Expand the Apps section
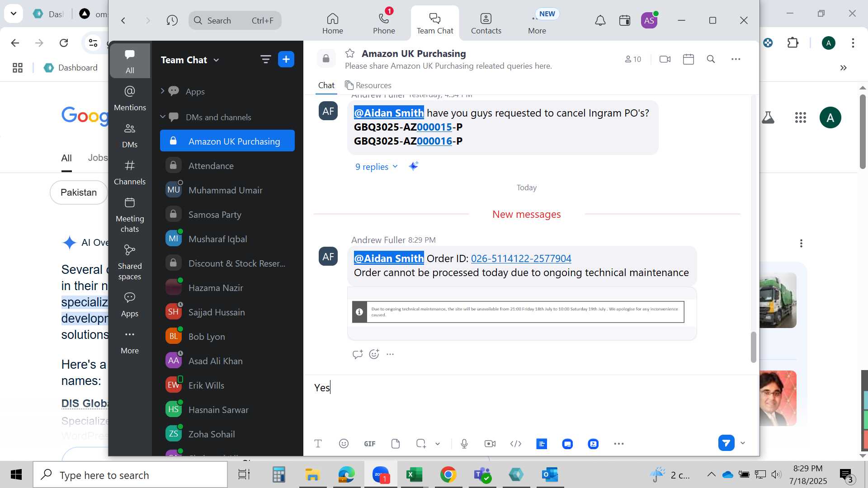Image resolution: width=868 pixels, height=488 pixels. coord(163,91)
